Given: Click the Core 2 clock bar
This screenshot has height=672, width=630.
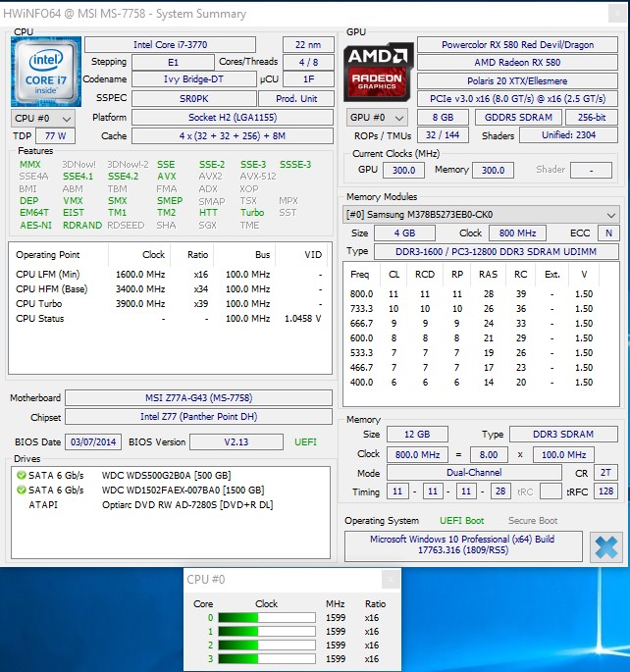Looking at the screenshot, I should [x=267, y=645].
